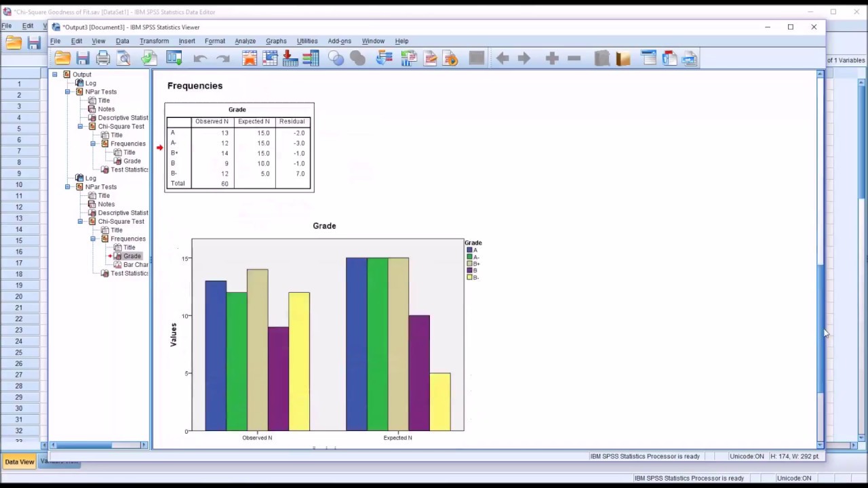Open the Insert menu

(x=186, y=41)
